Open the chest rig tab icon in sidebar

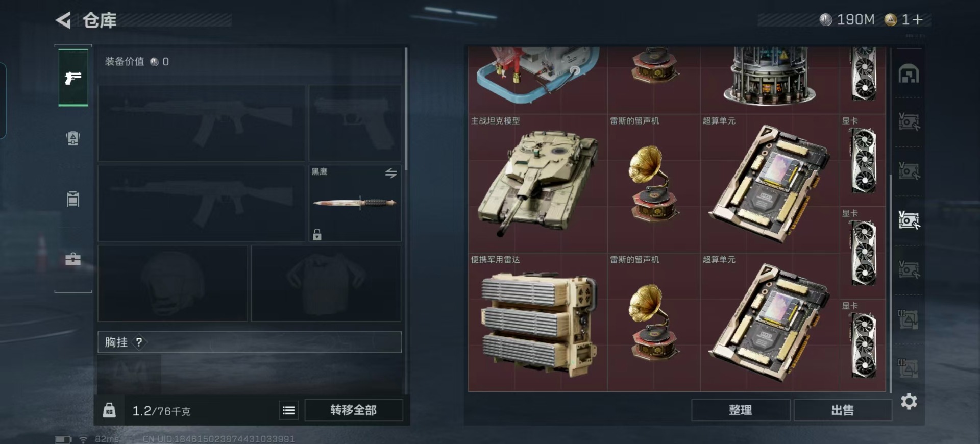tap(73, 199)
